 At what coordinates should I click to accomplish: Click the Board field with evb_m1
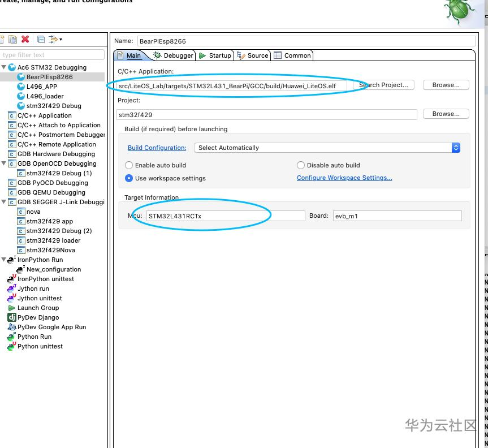coord(398,216)
